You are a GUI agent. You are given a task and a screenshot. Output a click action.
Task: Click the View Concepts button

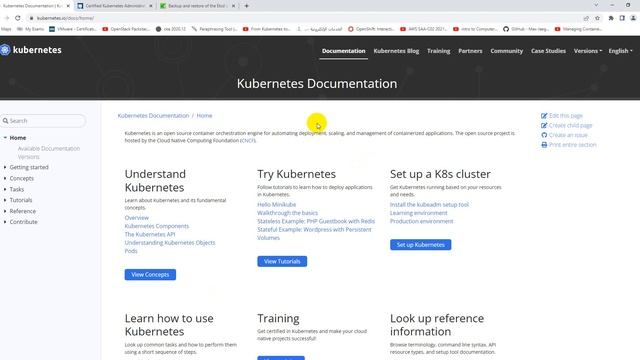click(x=150, y=275)
